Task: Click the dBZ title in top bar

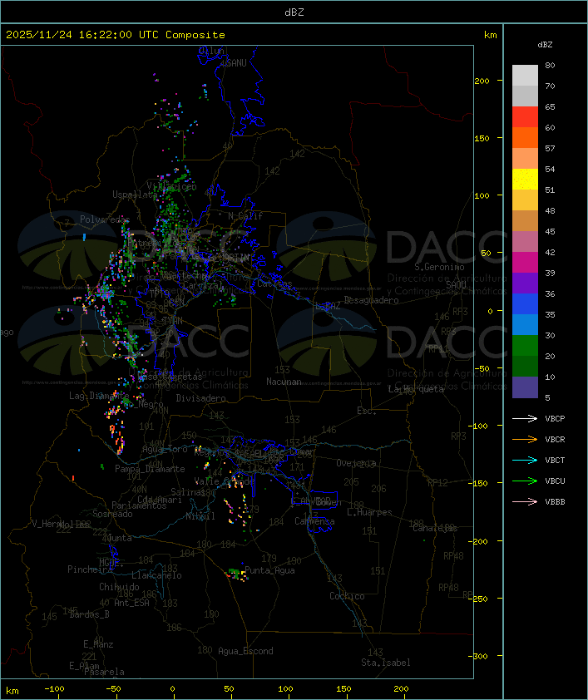Action: (294, 12)
